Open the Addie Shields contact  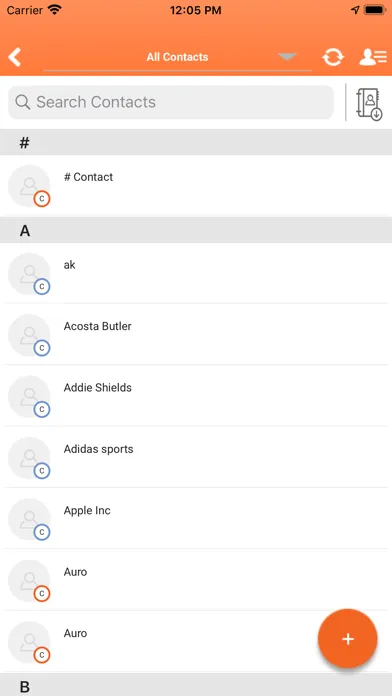pos(196,396)
